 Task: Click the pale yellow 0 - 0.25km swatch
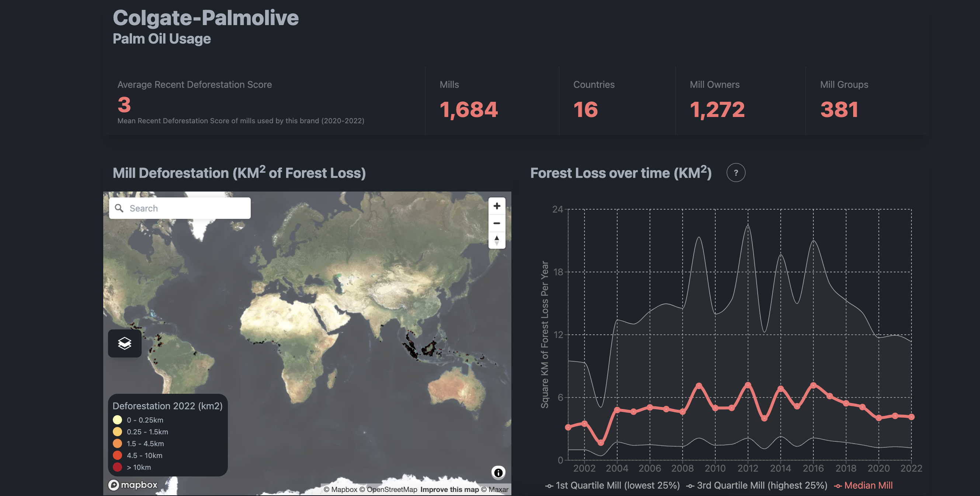pos(118,420)
